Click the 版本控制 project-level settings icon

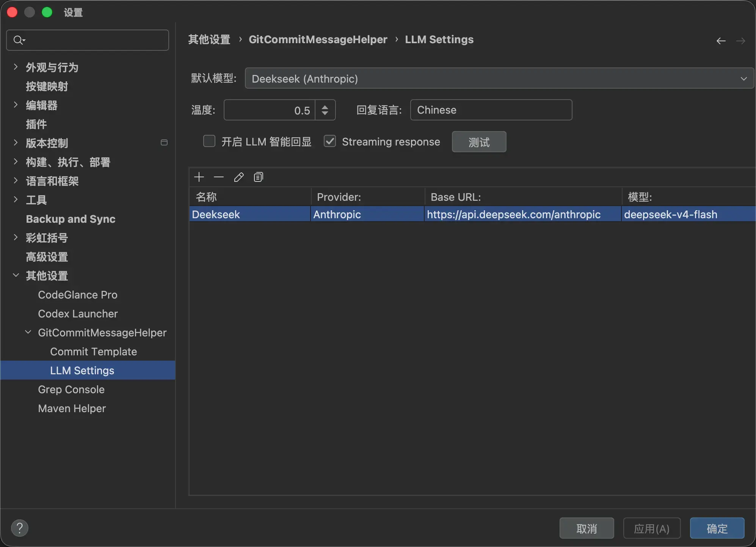click(164, 142)
